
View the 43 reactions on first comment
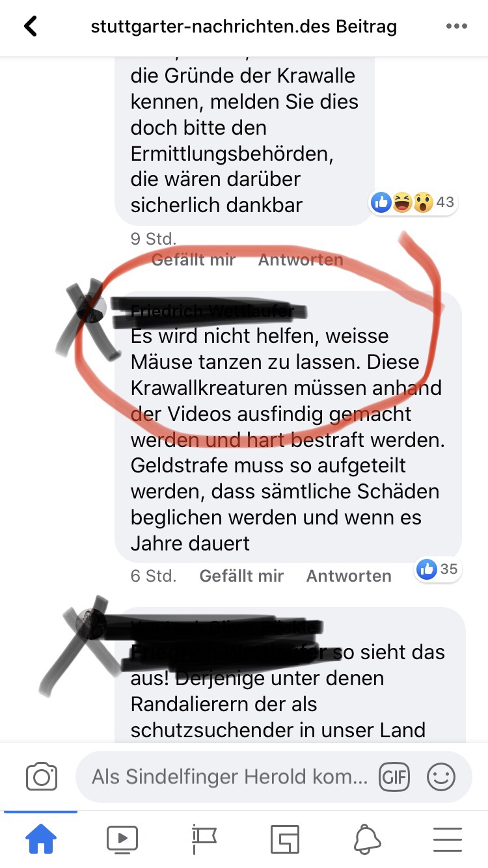413,202
